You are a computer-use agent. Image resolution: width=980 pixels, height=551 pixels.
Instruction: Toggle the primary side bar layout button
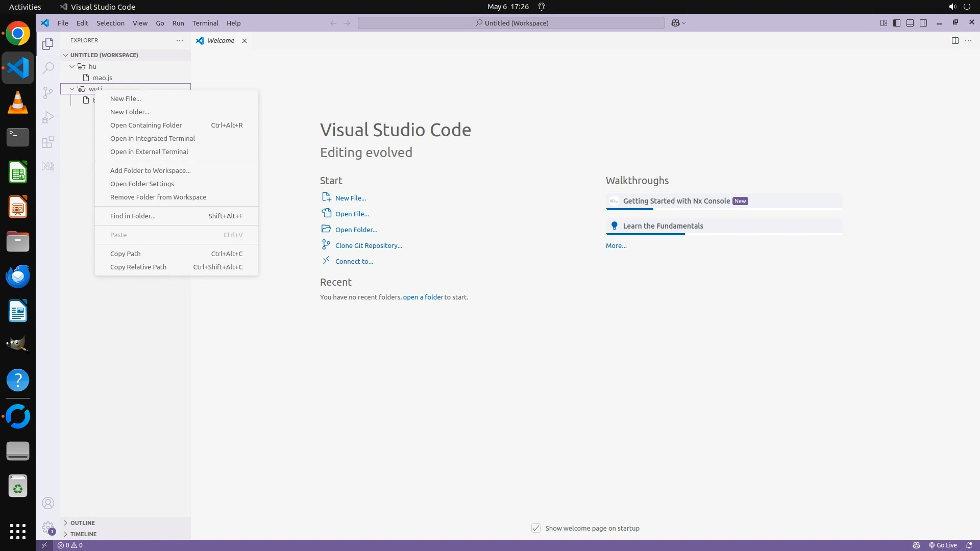click(897, 23)
